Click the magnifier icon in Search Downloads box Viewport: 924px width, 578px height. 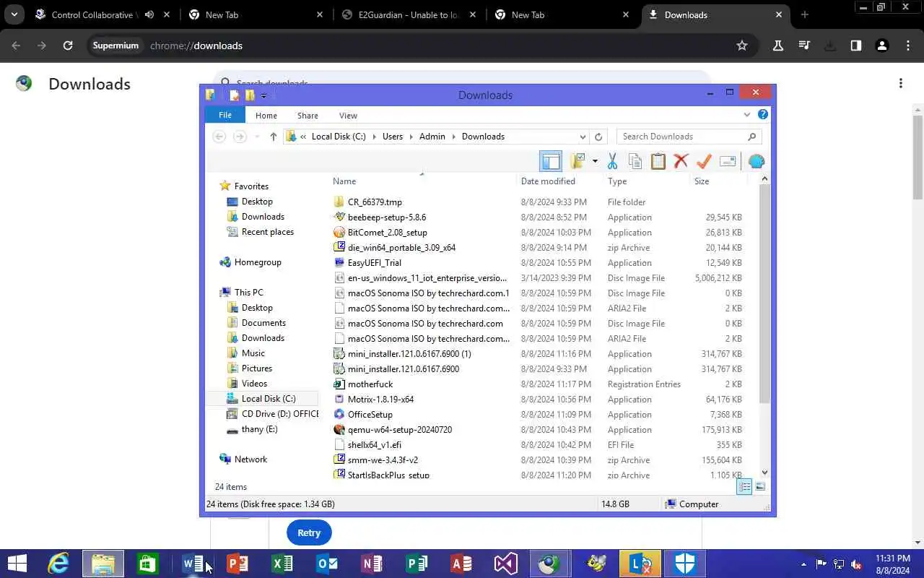pyautogui.click(x=751, y=137)
